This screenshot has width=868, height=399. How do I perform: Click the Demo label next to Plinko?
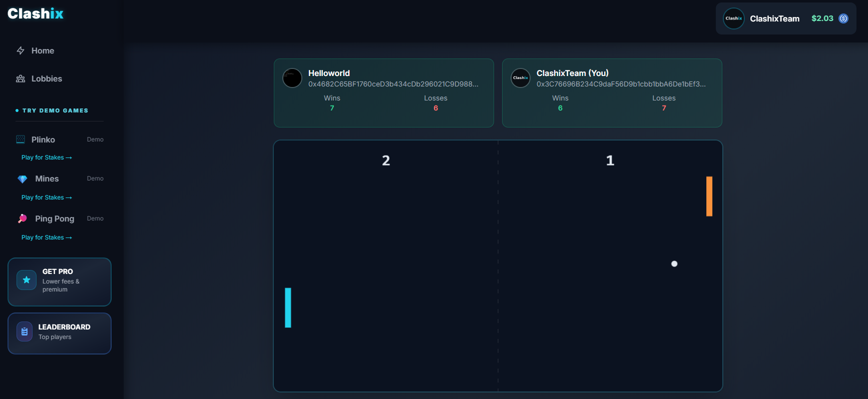(x=95, y=139)
